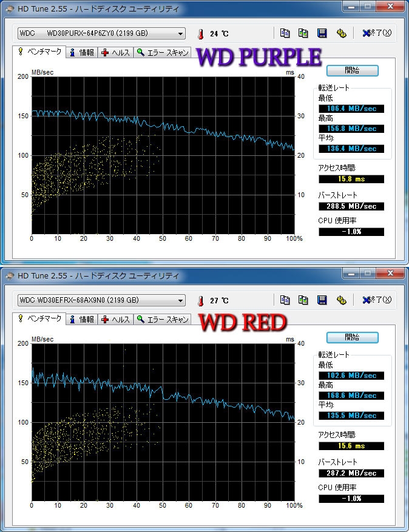Click thermometer icon beside 27 °C
Image resolution: width=409 pixels, height=532 pixels.
(201, 301)
